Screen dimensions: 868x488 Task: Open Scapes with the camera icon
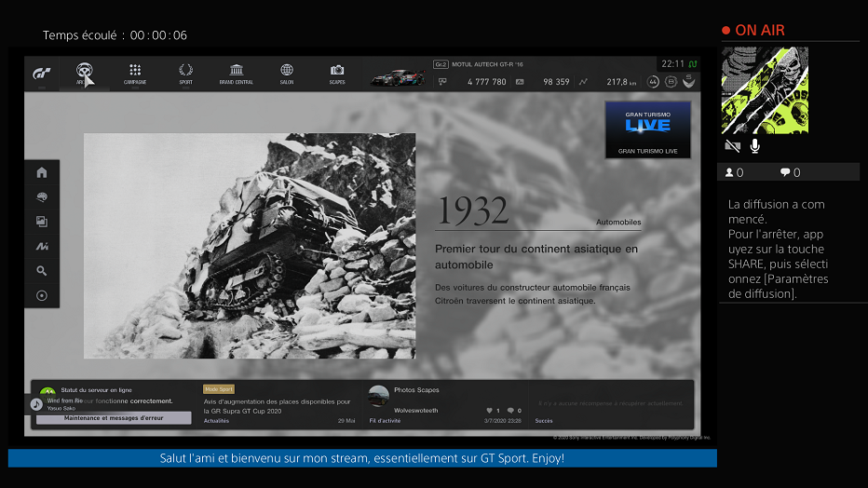336,74
